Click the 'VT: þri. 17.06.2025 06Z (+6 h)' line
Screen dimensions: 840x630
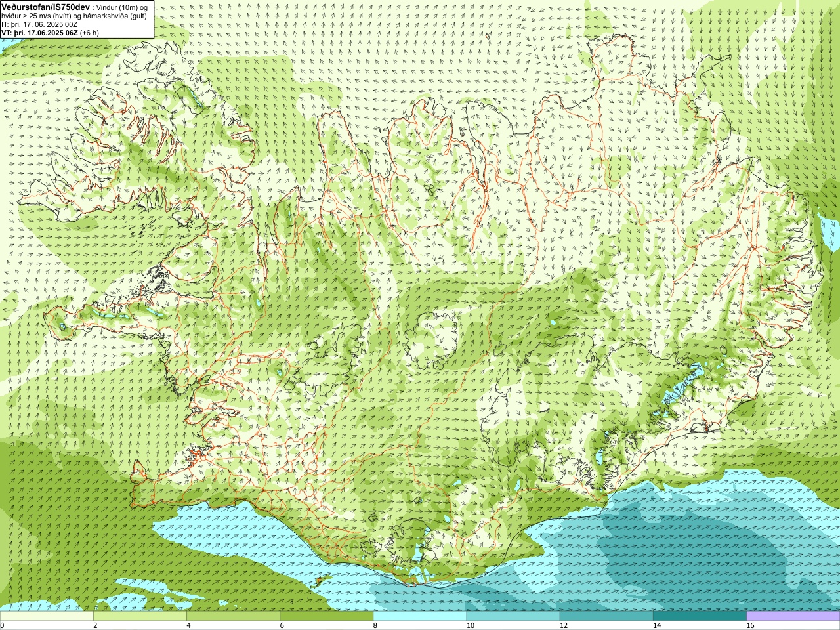click(x=50, y=33)
